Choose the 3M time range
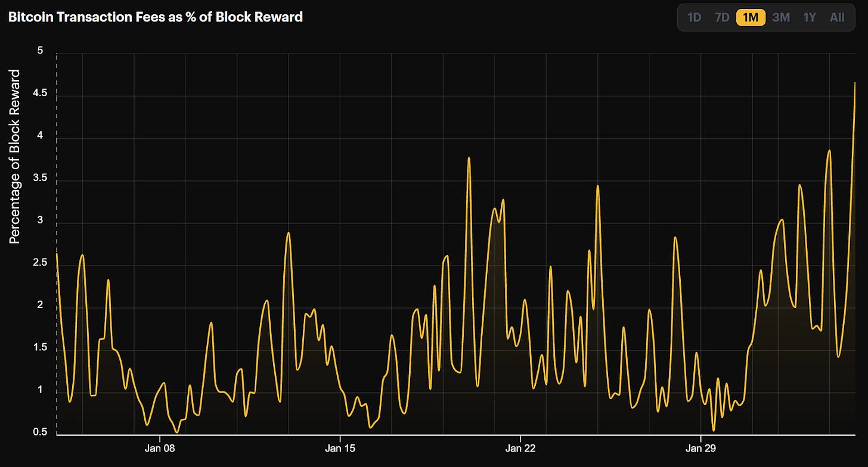 tap(781, 17)
